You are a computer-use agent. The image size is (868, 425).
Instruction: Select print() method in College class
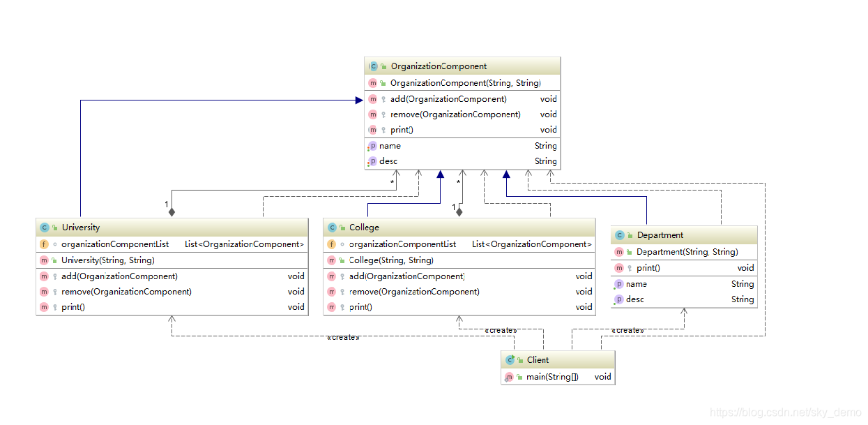pyautogui.click(x=459, y=307)
